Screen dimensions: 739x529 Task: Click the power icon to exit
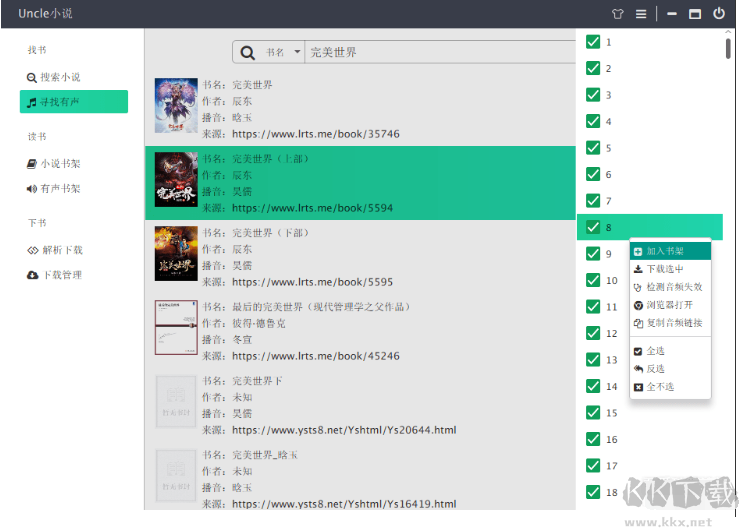[x=719, y=14]
